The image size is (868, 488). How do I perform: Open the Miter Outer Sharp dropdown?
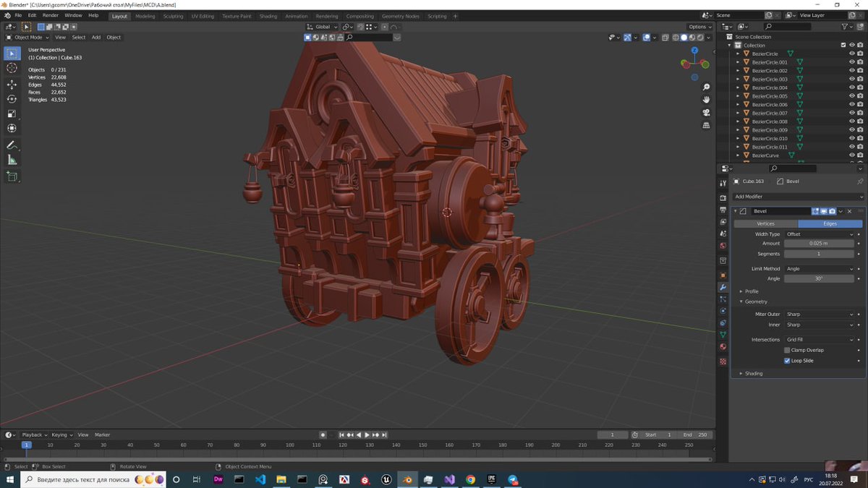pos(820,314)
